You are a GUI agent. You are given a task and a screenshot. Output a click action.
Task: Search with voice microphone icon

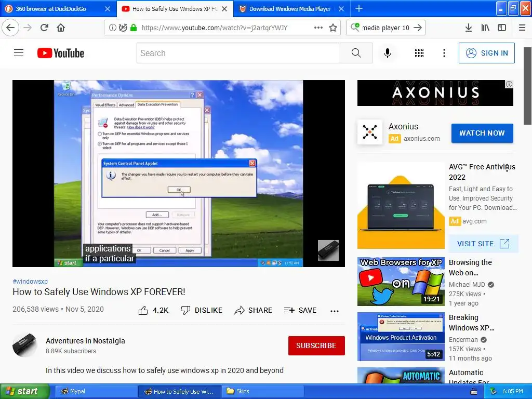tap(388, 53)
